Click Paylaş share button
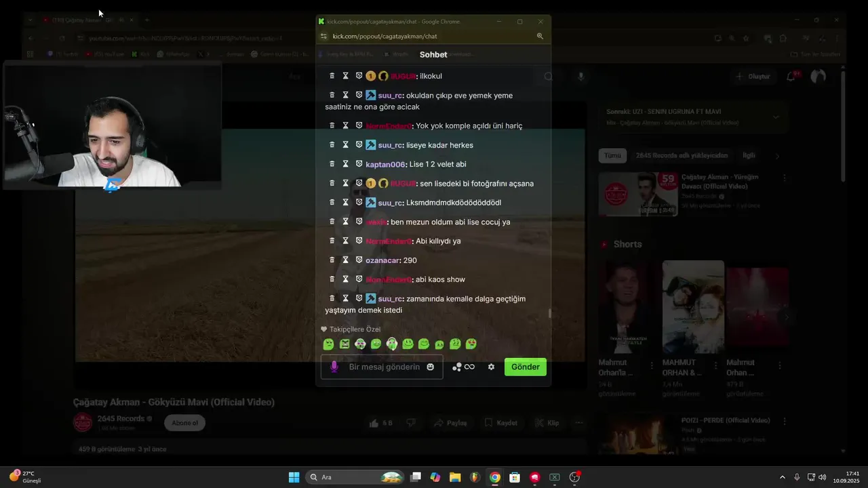 [x=450, y=423]
